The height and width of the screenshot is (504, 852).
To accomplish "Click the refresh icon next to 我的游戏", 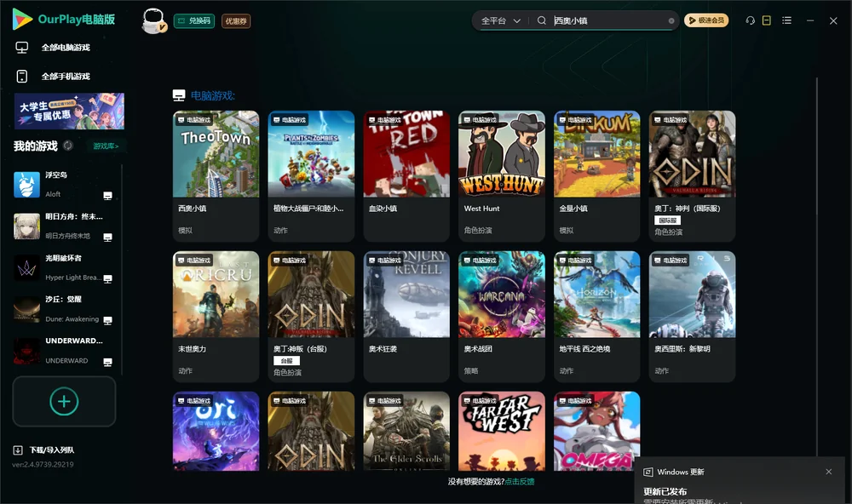I will coord(68,146).
